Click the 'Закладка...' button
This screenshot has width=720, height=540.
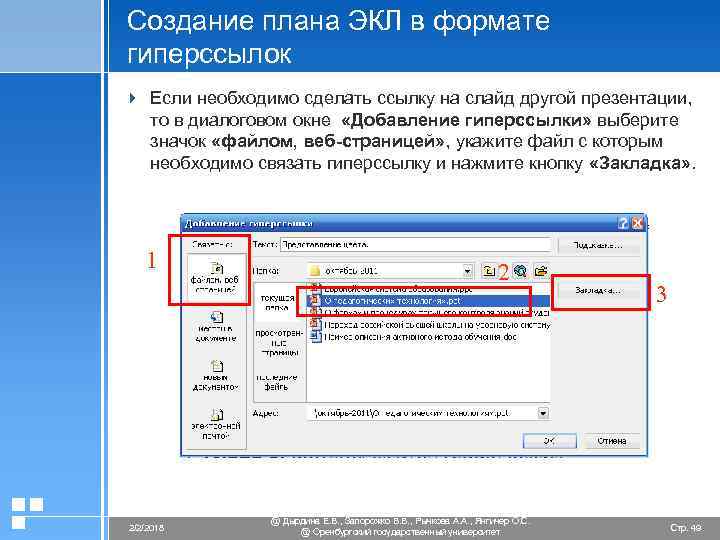click(x=598, y=291)
